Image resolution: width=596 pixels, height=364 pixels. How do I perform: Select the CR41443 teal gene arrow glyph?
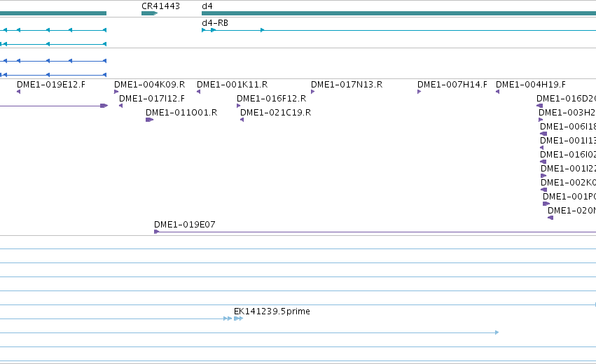149,13
